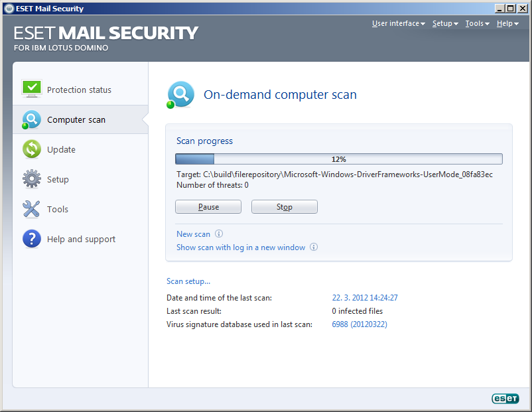This screenshot has height=412, width=532.
Task: Click the info icon beside Show scan with log
Action: click(314, 247)
